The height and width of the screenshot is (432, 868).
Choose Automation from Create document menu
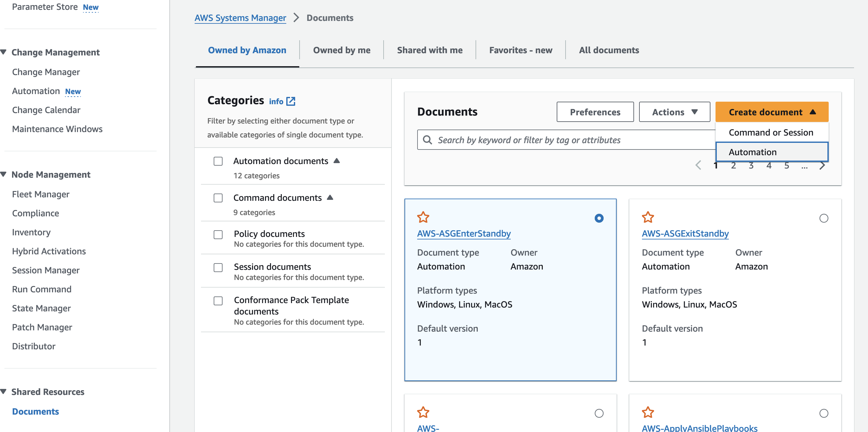click(x=772, y=152)
